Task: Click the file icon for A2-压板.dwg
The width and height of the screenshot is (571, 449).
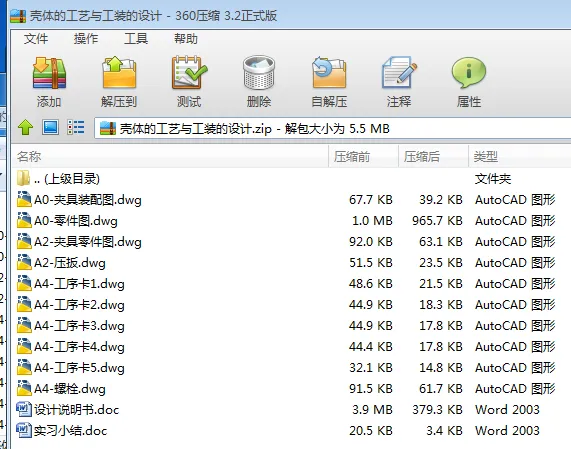Action: point(24,262)
